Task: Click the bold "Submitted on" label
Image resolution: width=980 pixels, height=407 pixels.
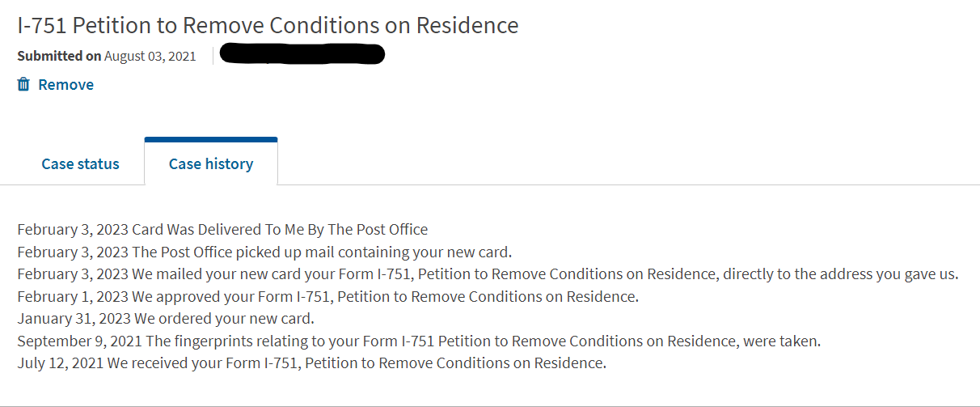Action: pos(59,56)
